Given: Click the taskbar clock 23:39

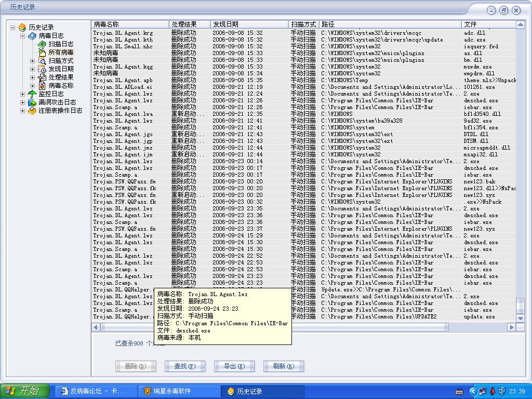Looking at the screenshot, I should click(517, 392).
